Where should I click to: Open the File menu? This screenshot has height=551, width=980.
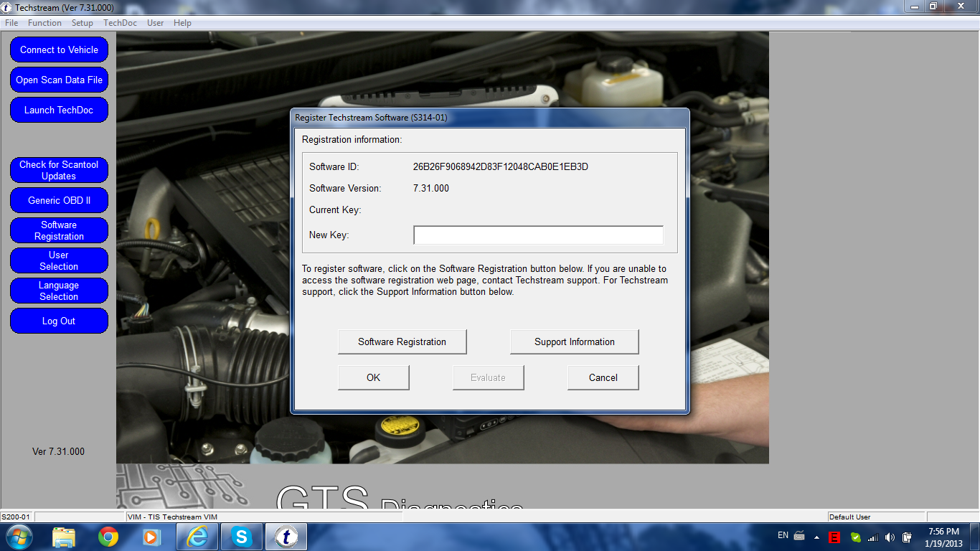tap(11, 23)
